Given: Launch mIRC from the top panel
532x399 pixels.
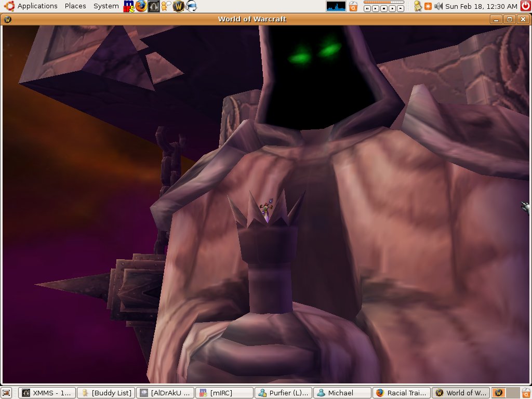Looking at the screenshot, I should click(129, 6).
